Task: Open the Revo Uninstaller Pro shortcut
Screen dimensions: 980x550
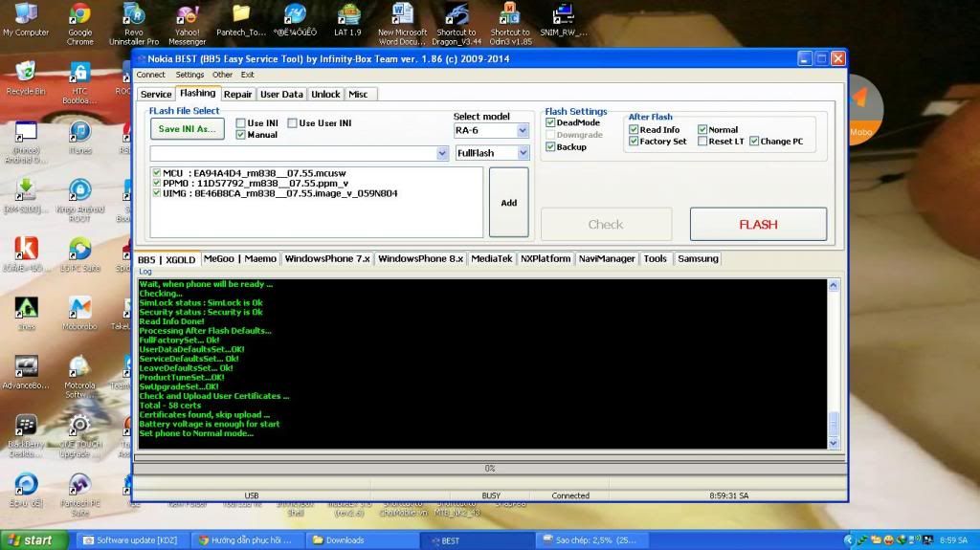Action: [134, 23]
